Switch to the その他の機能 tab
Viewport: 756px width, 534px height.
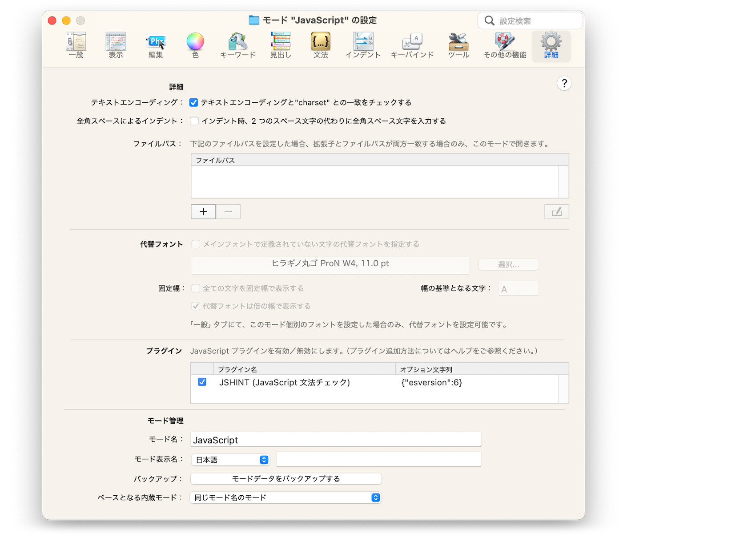point(505,45)
